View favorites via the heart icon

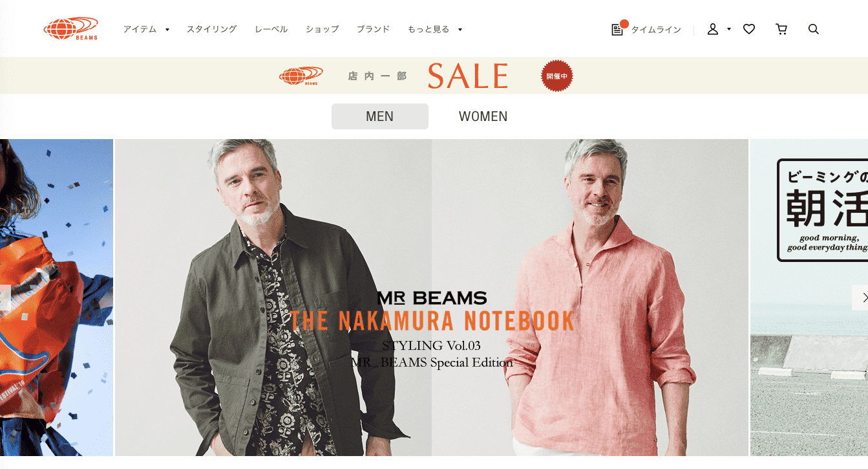pyautogui.click(x=749, y=29)
